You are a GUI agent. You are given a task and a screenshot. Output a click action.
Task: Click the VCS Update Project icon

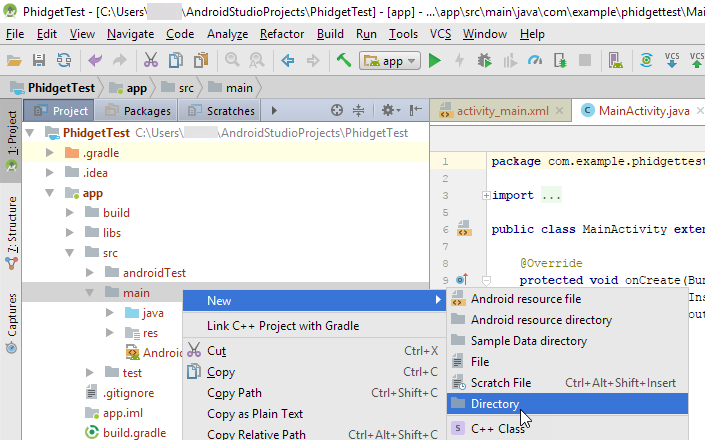click(x=672, y=60)
